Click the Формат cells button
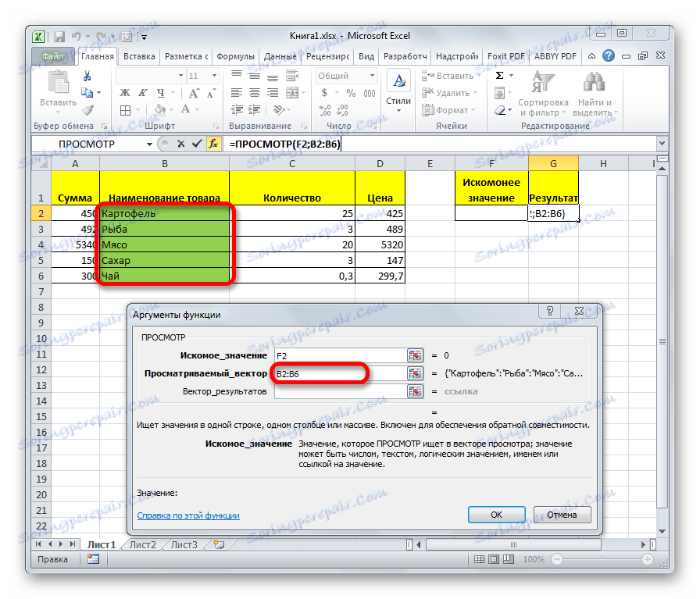Screen dimensions: 700x599 448,110
